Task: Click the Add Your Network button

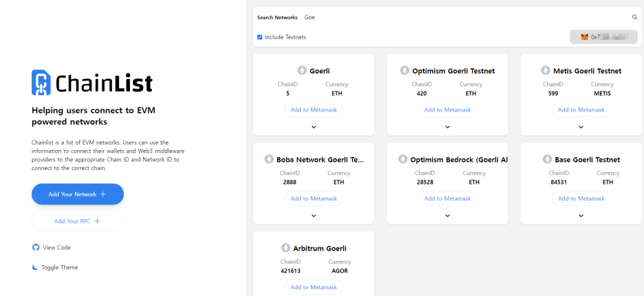Action: click(78, 194)
